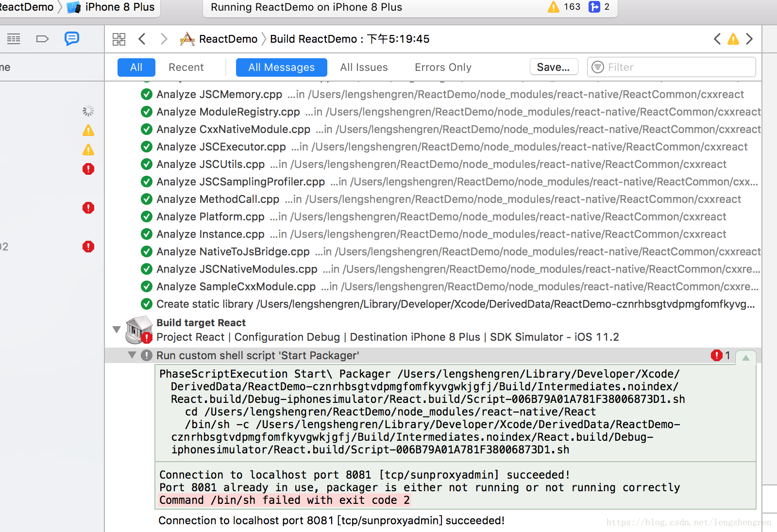The image size is (777, 532).
Task: Select the All scope tab
Action: (136, 67)
